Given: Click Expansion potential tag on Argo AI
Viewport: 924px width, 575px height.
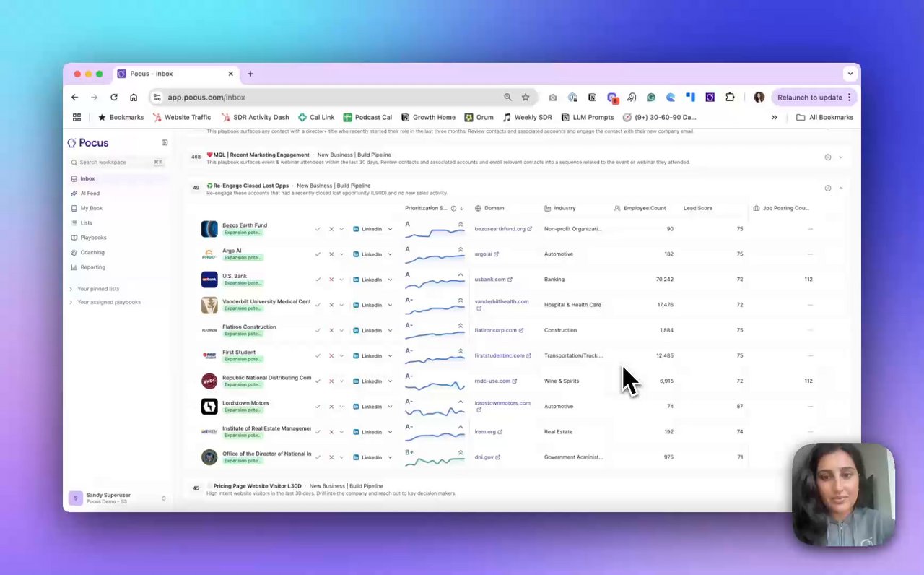Looking at the screenshot, I should coord(243,258).
